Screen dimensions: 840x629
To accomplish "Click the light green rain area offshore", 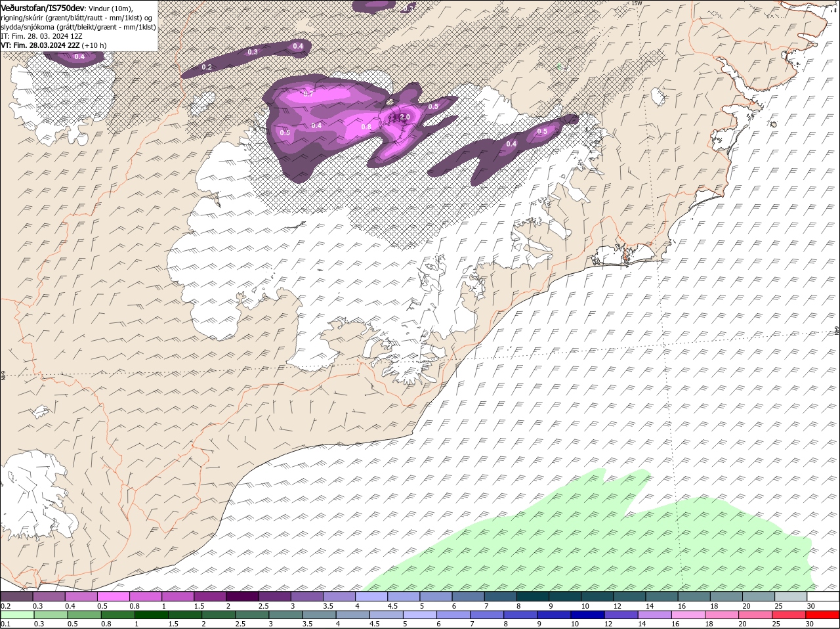I will point(604,538).
